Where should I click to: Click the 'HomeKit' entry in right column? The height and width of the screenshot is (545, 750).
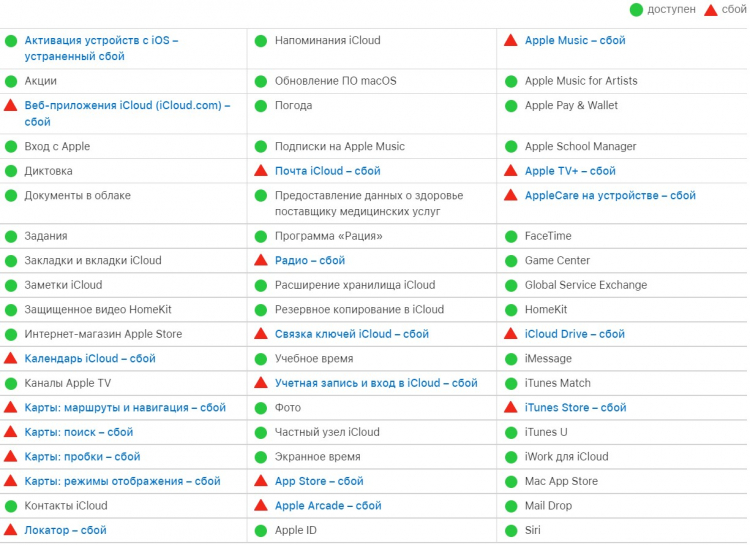pyautogui.click(x=546, y=310)
